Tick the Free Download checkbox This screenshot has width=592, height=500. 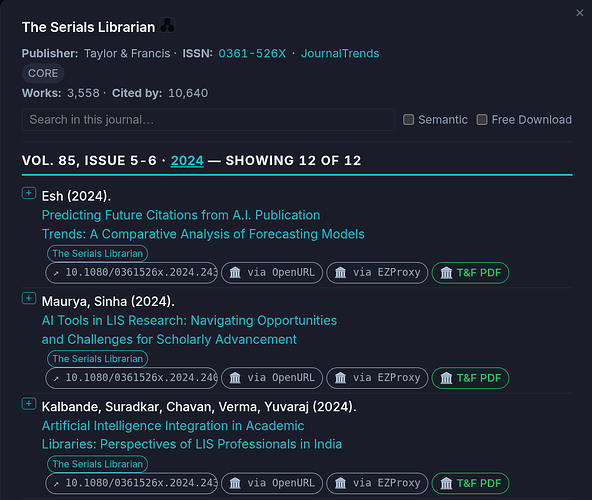tap(481, 120)
